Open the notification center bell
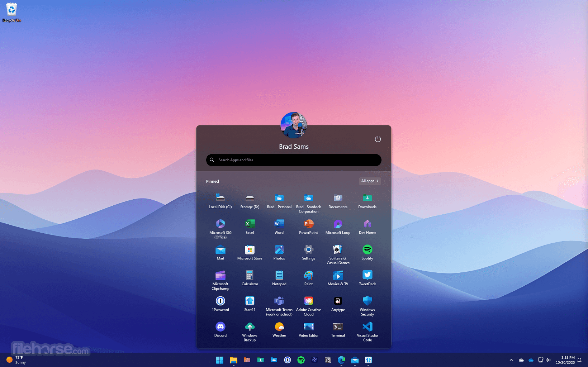This screenshot has height=367, width=588. tap(579, 360)
